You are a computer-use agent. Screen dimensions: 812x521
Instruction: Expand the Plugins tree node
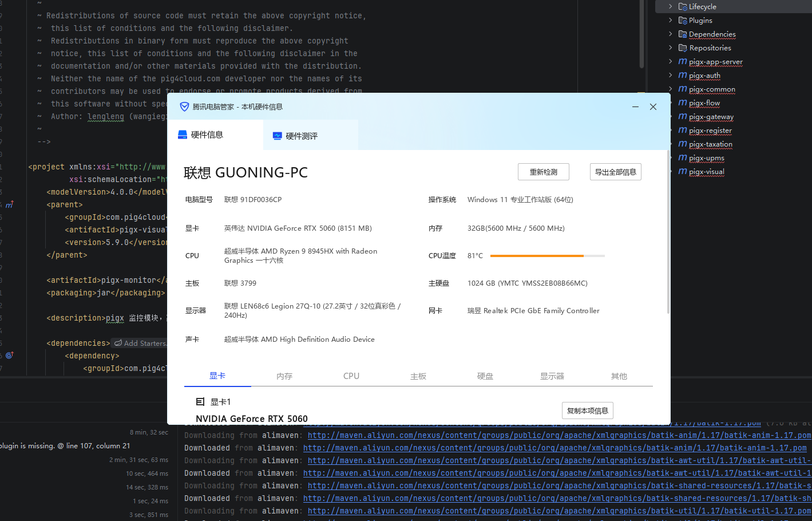point(671,21)
